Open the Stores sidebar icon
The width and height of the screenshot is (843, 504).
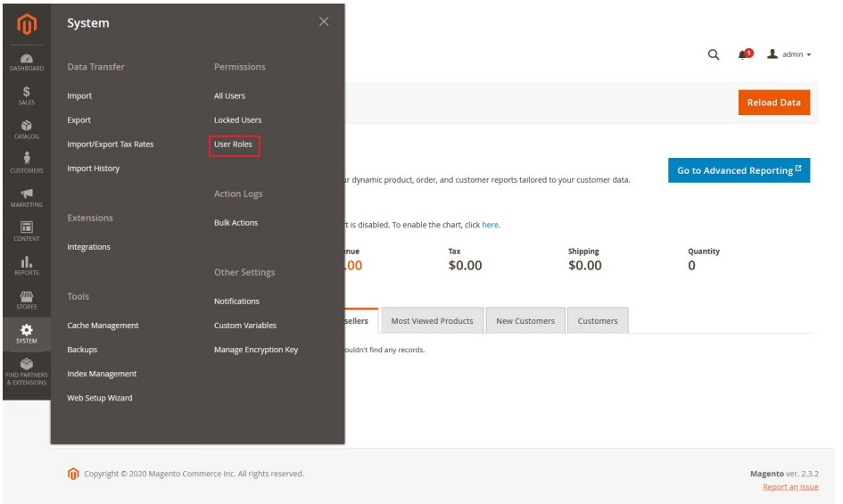26,300
